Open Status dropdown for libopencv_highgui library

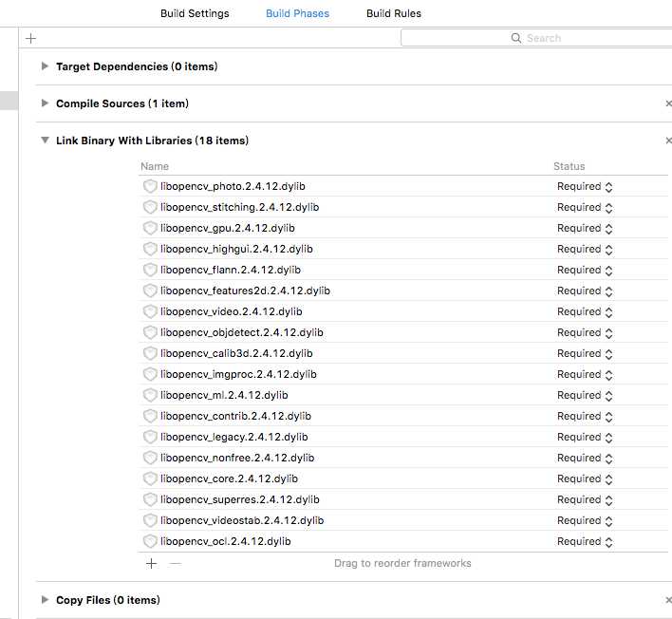(585, 250)
